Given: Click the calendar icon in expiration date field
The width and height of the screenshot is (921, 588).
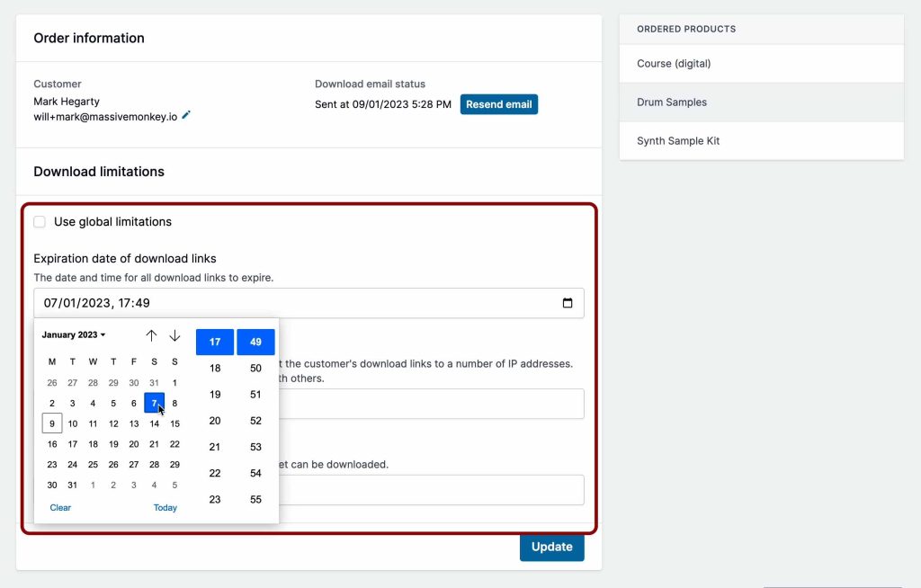Looking at the screenshot, I should (567, 303).
